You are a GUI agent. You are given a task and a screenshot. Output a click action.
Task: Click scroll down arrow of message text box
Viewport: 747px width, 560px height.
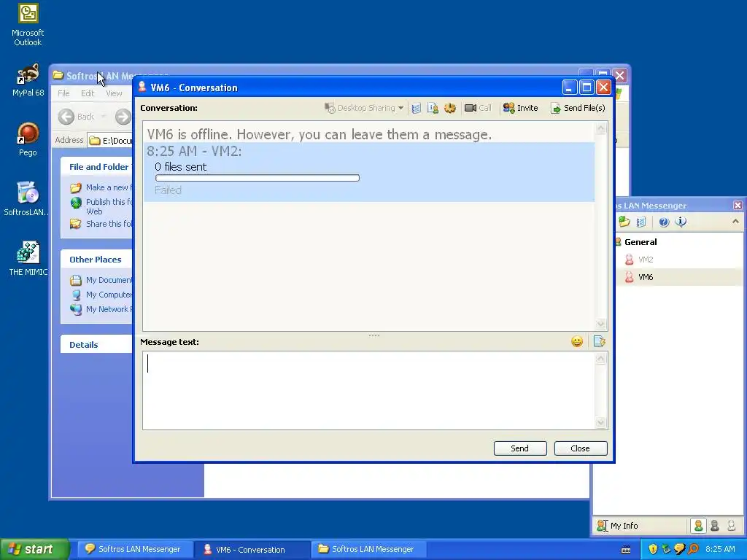[601, 422]
